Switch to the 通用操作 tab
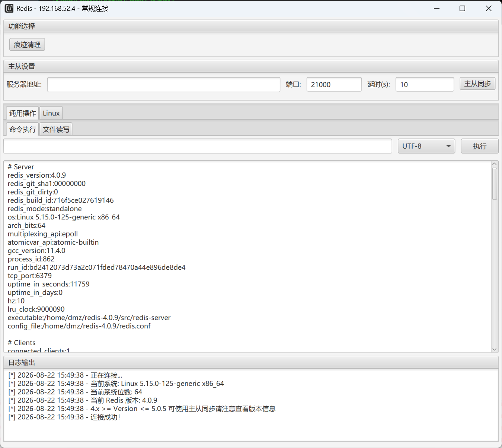The image size is (502, 448). [23, 113]
